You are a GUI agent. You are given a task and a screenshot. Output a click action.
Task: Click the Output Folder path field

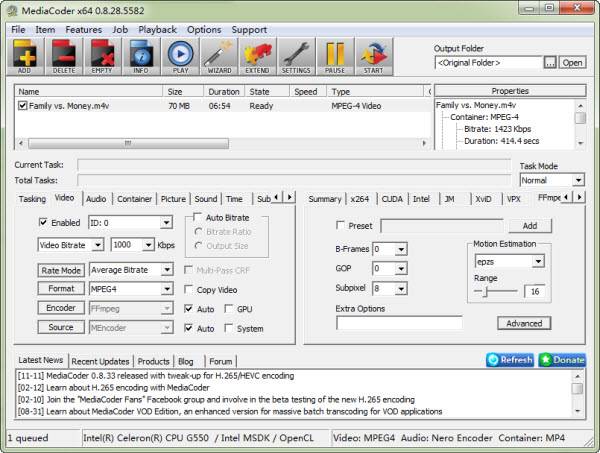pyautogui.click(x=489, y=63)
